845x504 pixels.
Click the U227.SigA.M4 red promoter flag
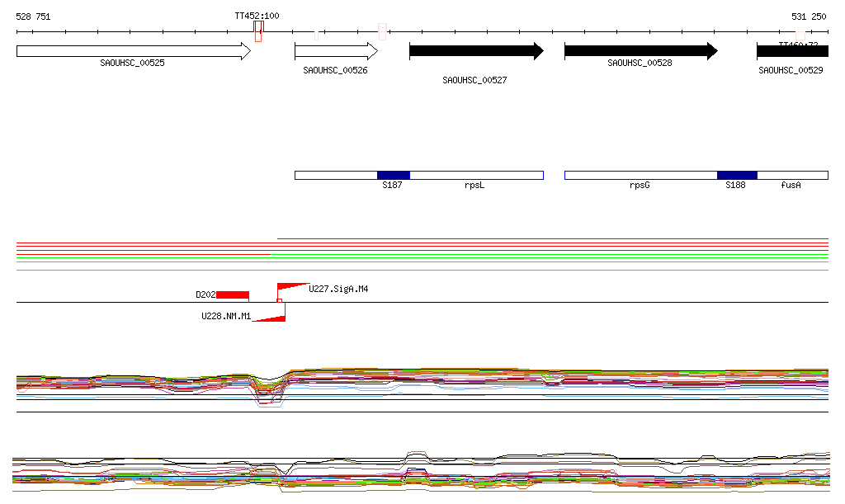290,287
